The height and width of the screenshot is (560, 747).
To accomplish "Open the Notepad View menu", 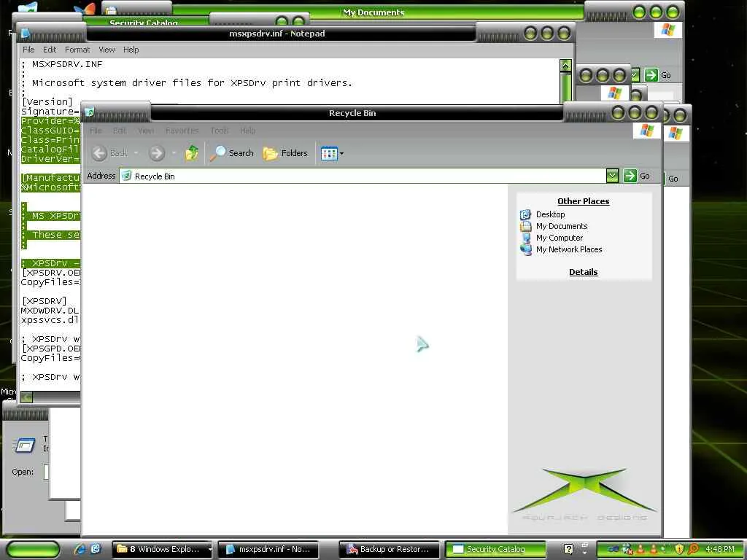I will (107, 50).
